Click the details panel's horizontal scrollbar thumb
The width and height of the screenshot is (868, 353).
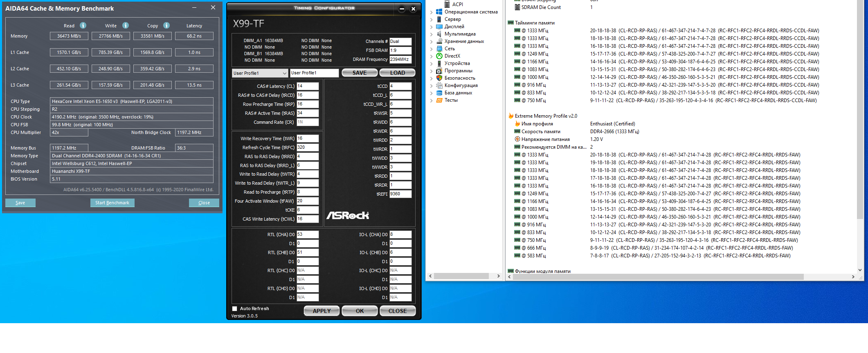tap(658, 277)
